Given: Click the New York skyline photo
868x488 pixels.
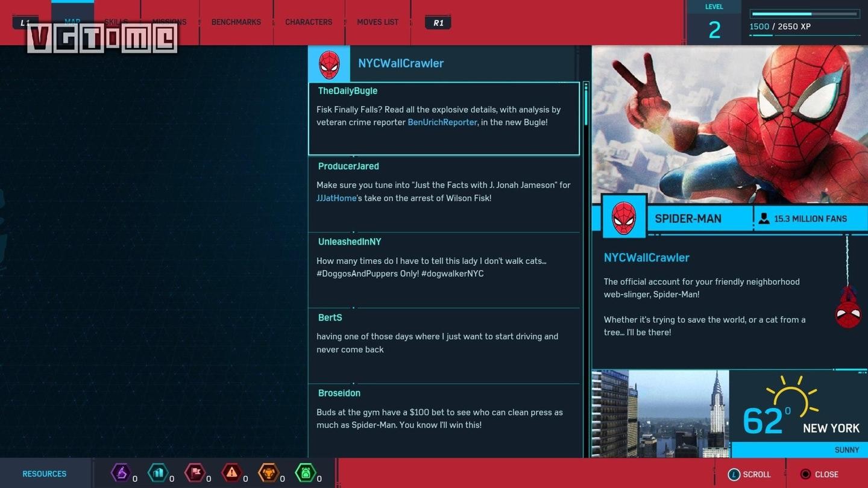Looking at the screenshot, I should 661,414.
